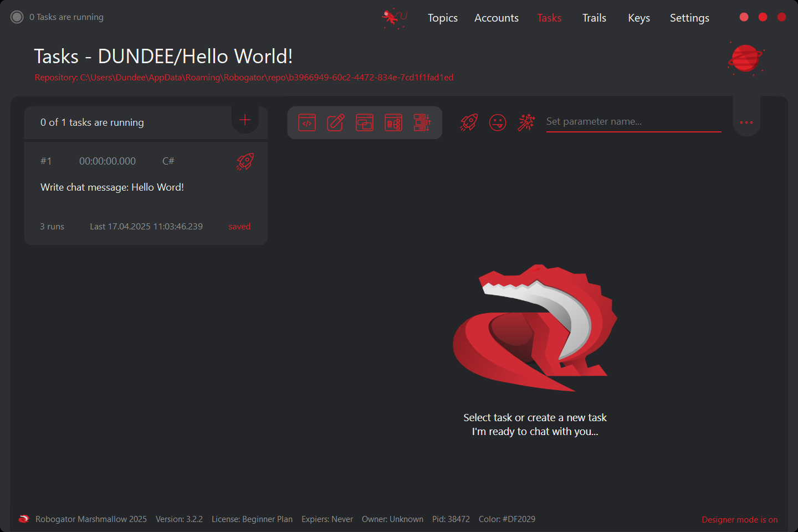
Task: Click the 0 of 1 tasks are running header
Action: (x=92, y=122)
